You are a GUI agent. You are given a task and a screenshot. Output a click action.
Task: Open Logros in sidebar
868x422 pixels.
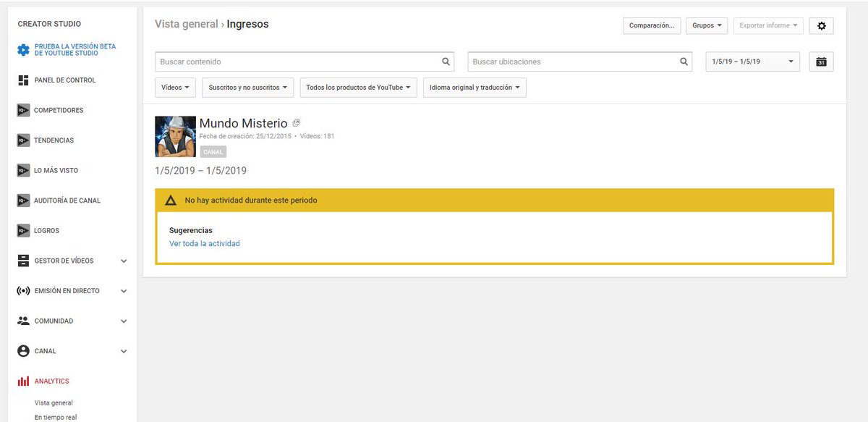click(47, 231)
